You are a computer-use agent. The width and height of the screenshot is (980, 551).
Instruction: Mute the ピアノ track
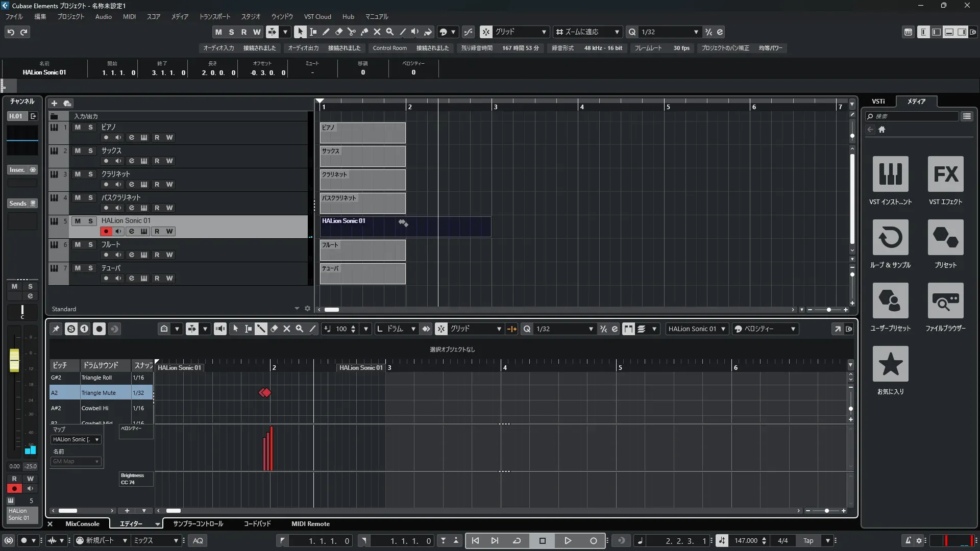(x=78, y=127)
